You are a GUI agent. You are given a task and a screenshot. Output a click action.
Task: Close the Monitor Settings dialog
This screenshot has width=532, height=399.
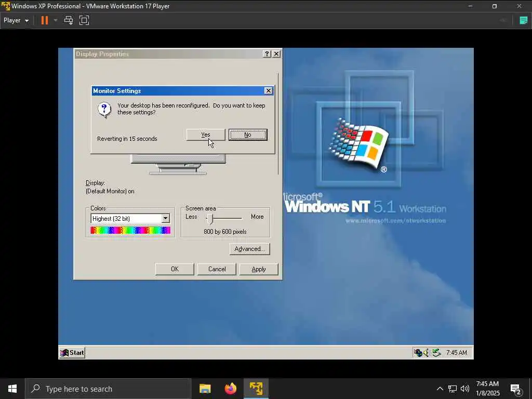pos(269,90)
